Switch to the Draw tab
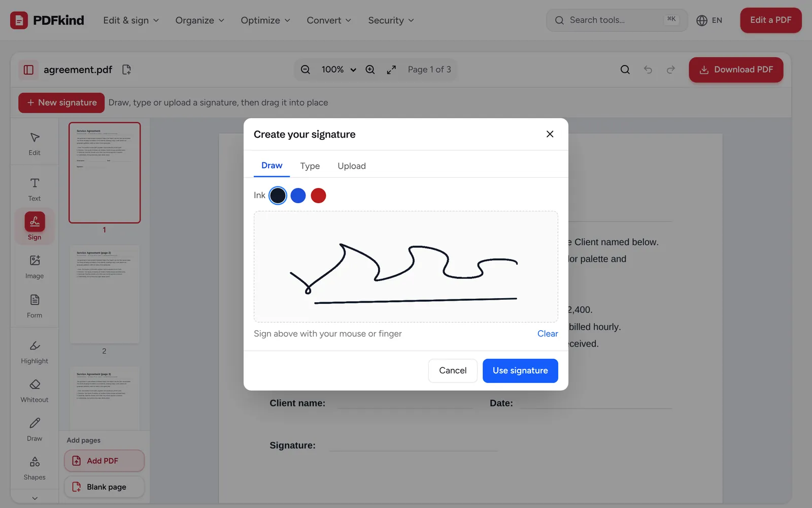The height and width of the screenshot is (508, 812). (272, 166)
